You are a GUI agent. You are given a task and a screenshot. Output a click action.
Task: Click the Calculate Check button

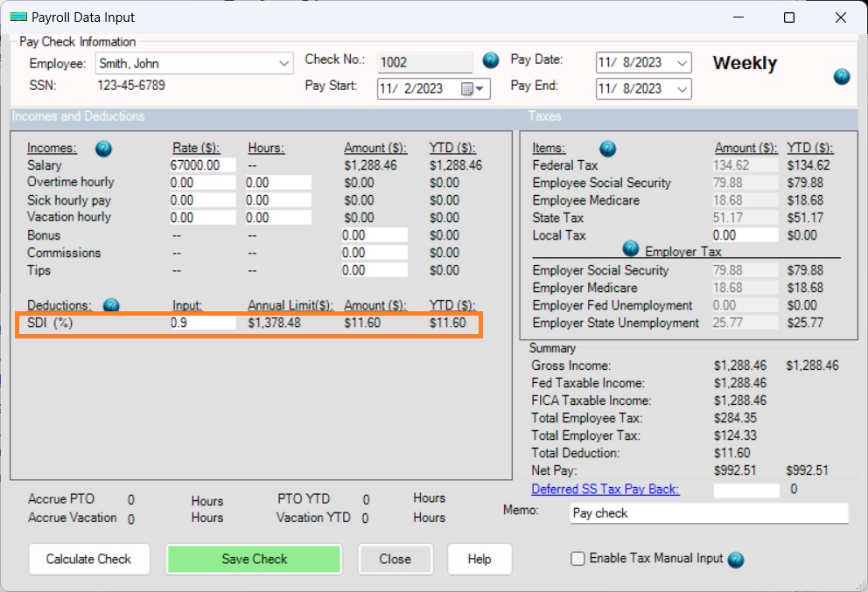click(x=88, y=559)
